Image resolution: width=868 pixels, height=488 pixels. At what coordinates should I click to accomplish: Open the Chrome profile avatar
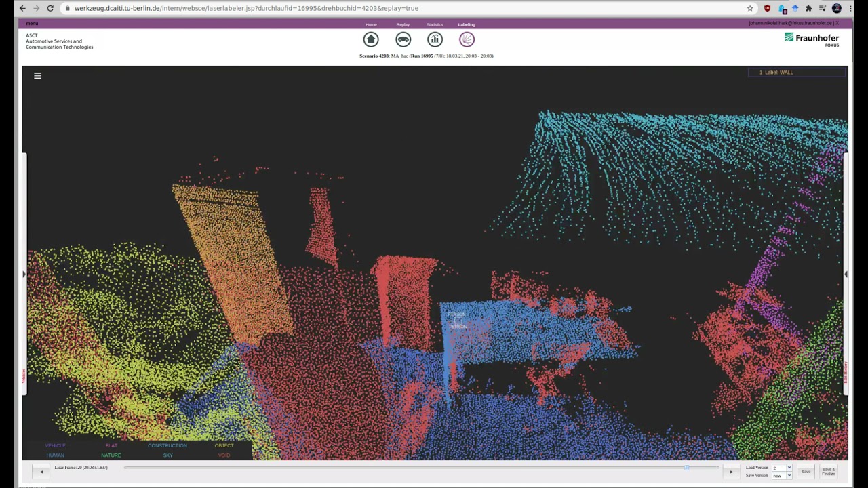tap(837, 8)
